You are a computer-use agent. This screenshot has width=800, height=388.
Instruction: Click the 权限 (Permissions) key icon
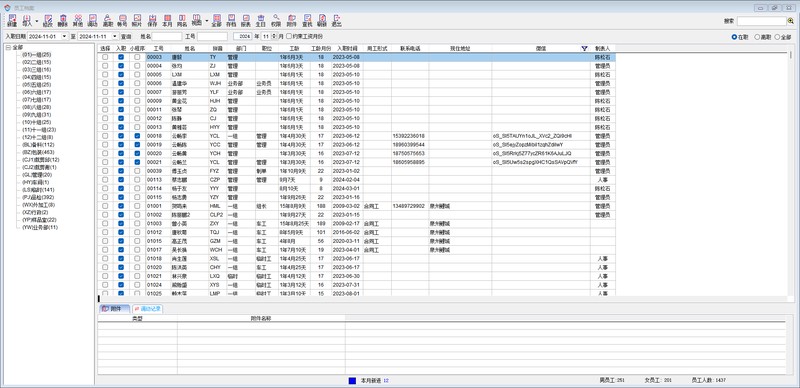pos(276,20)
